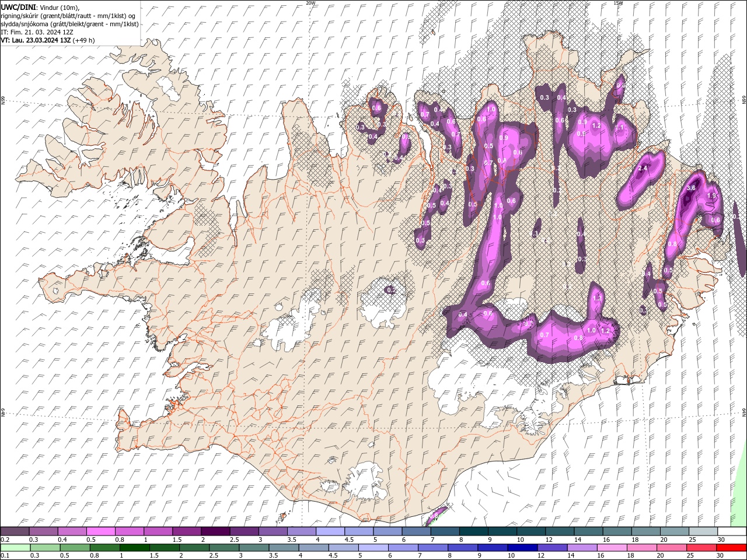Pick the palest green 0.1 swatch in lower legend
747x560 pixels.
point(15,548)
